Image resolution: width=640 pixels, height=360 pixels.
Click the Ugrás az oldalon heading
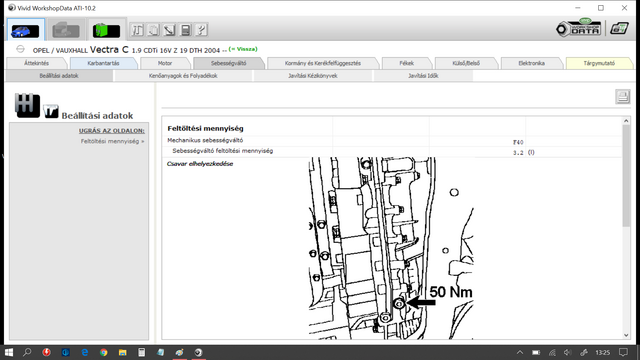[x=112, y=131]
